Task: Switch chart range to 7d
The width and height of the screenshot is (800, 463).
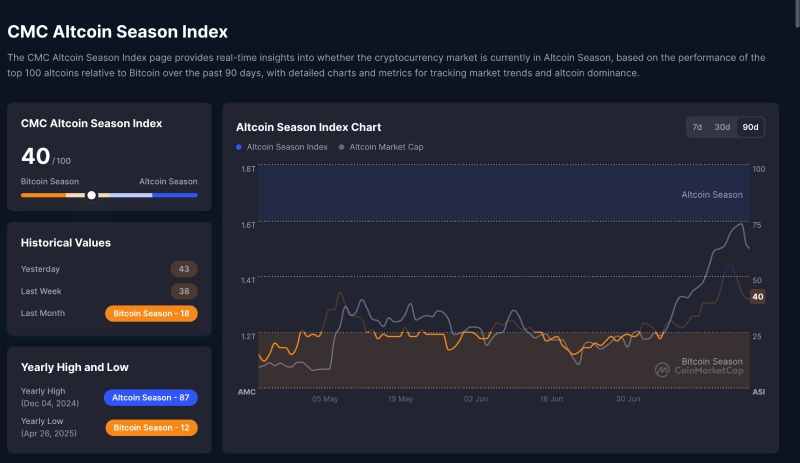Action: tap(697, 127)
